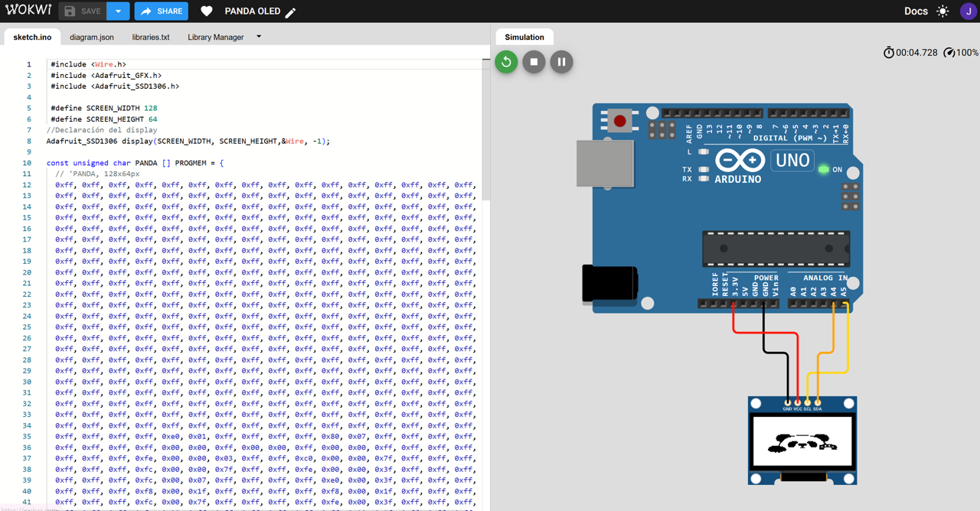Open the save options dropdown arrow
The height and width of the screenshot is (511, 980).
[x=118, y=11]
